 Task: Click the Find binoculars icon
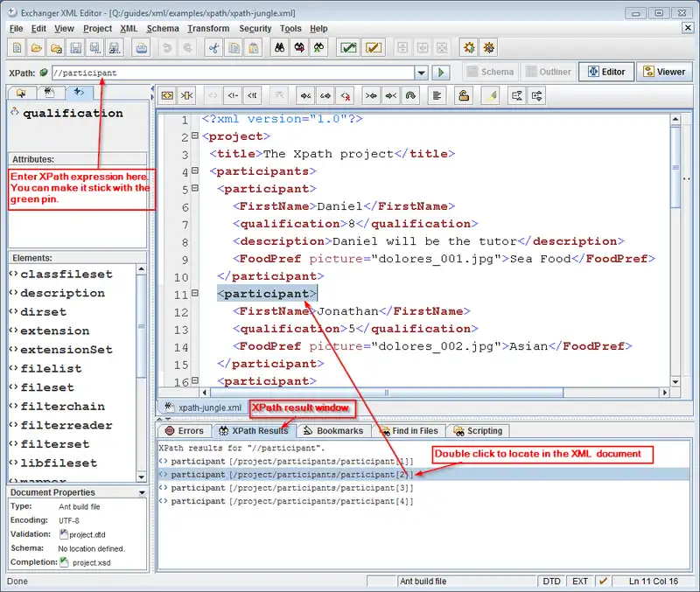click(280, 47)
